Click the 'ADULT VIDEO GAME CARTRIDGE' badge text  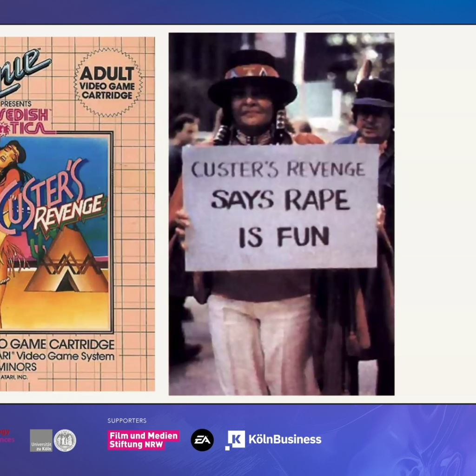pyautogui.click(x=107, y=83)
